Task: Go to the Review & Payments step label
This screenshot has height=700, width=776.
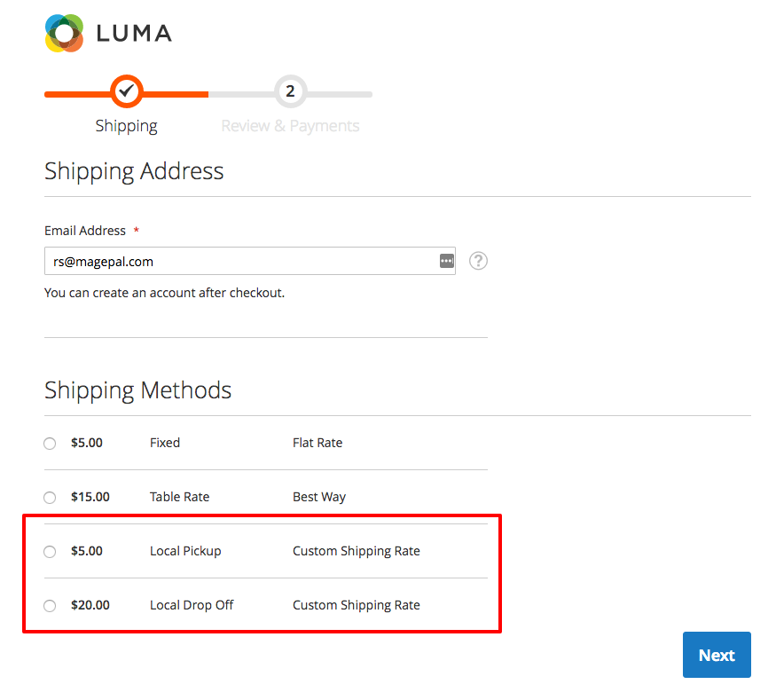Action: tap(290, 126)
